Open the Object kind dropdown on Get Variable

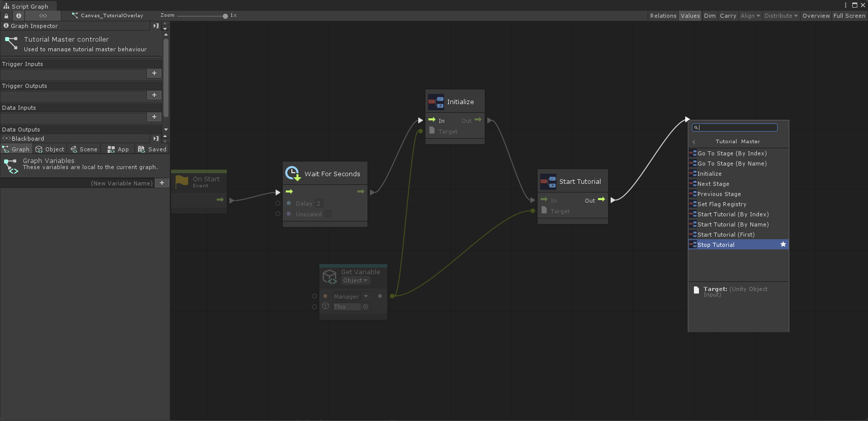click(355, 281)
